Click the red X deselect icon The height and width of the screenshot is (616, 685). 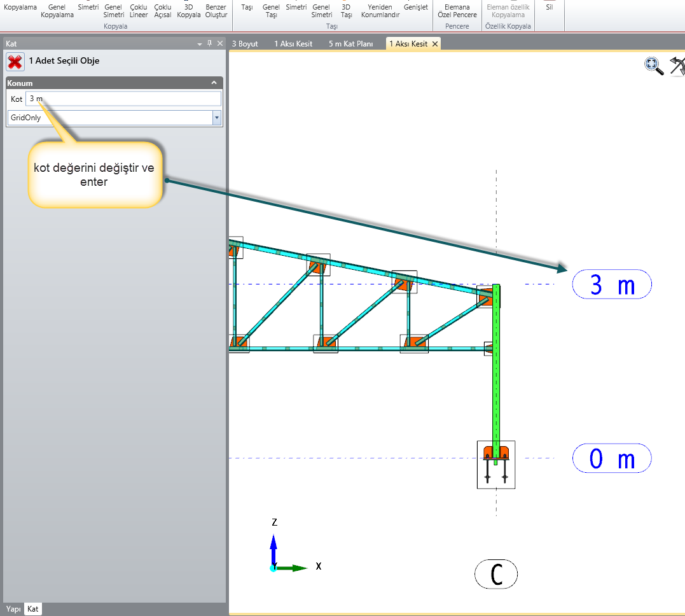coord(15,62)
